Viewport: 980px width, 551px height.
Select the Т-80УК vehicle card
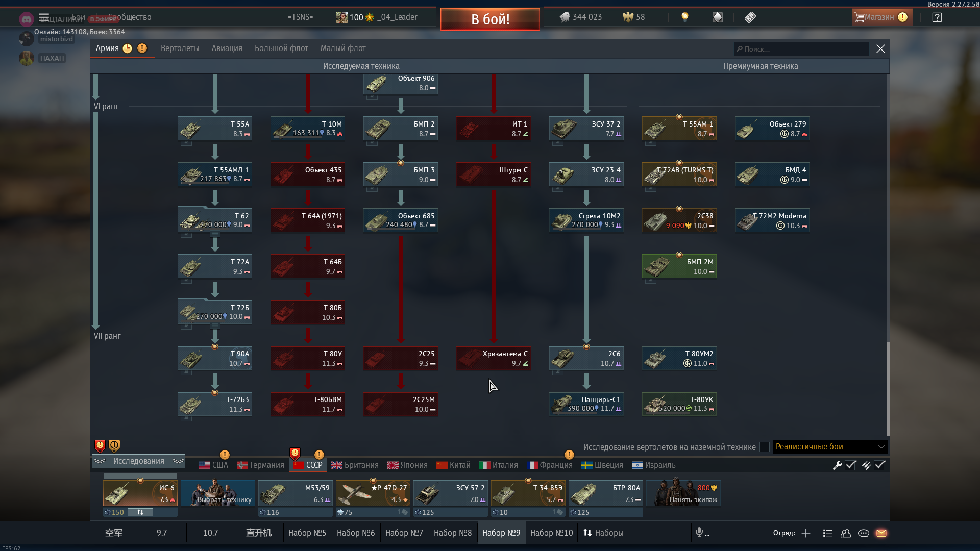(679, 404)
